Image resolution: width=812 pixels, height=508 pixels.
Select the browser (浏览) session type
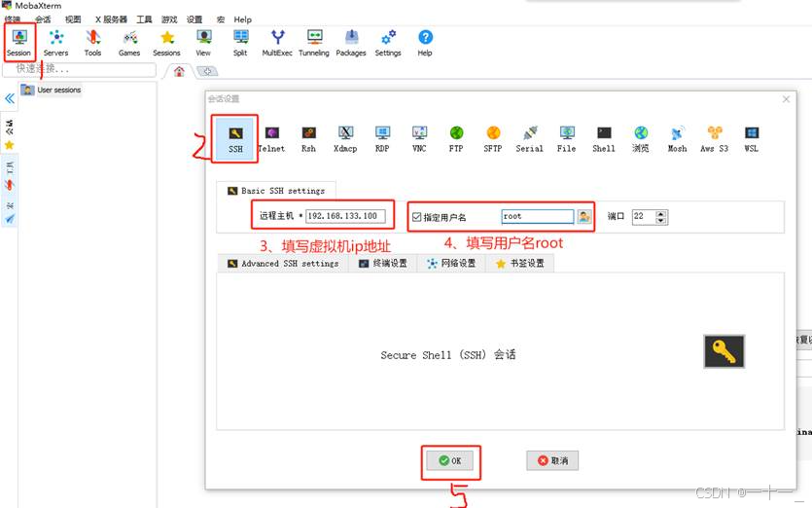(x=641, y=139)
